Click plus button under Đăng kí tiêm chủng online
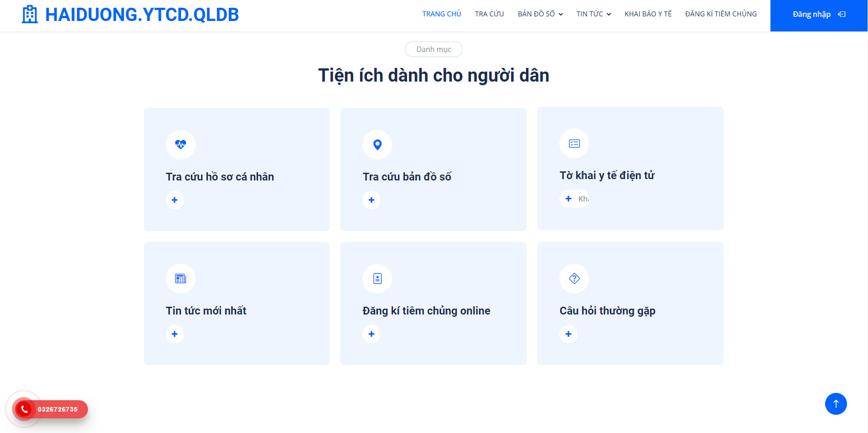 click(x=372, y=334)
